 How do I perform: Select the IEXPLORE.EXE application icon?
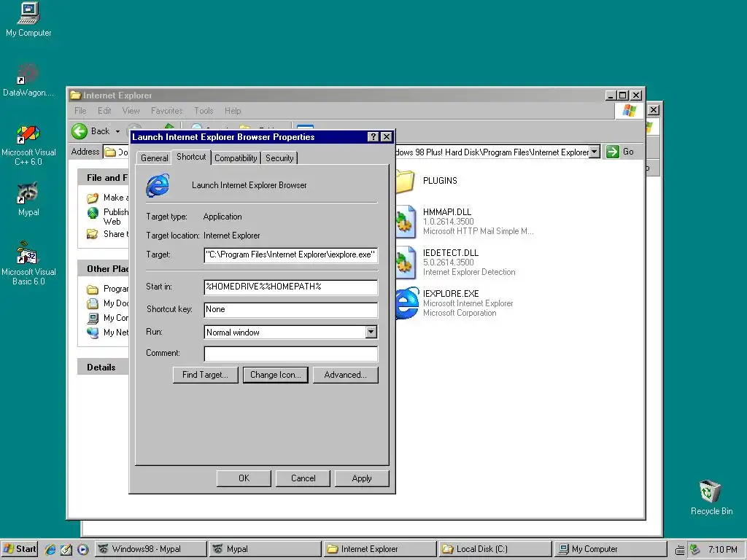click(407, 303)
